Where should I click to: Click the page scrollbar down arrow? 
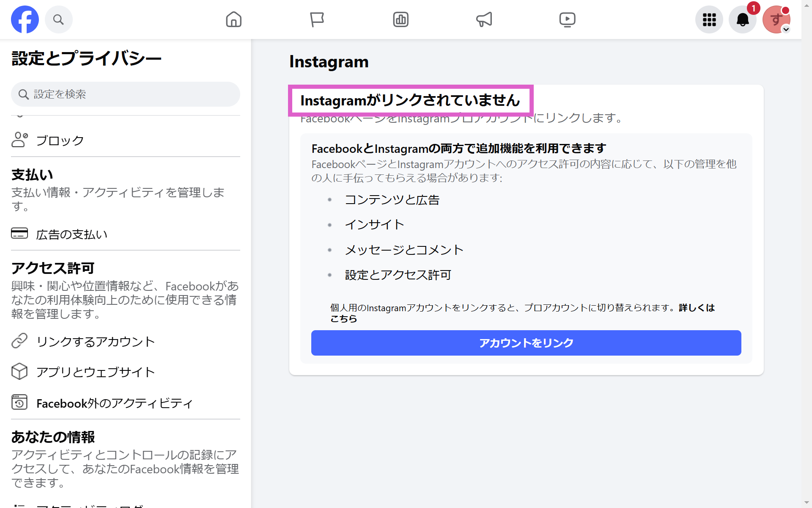pyautogui.click(x=807, y=503)
